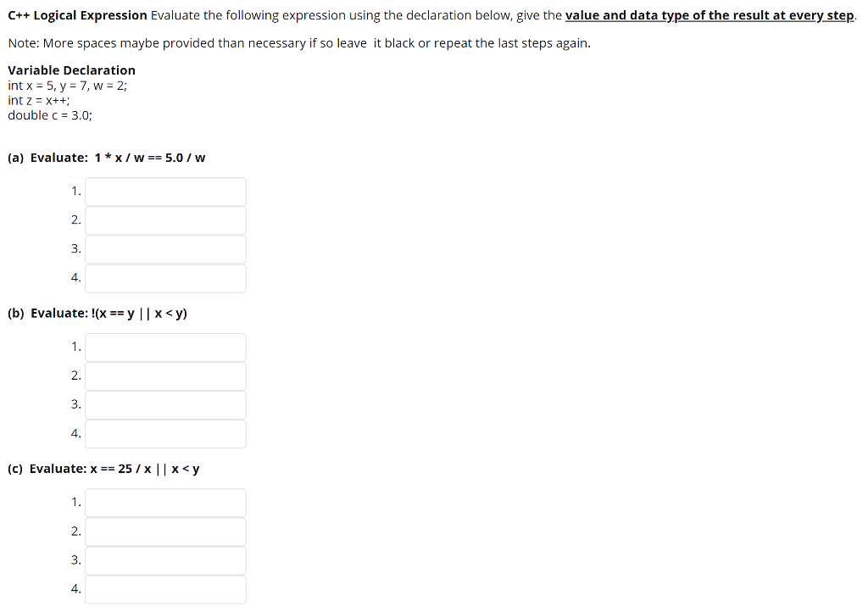Click step 4 input field for part (b)
The image size is (868, 612).
(165, 433)
